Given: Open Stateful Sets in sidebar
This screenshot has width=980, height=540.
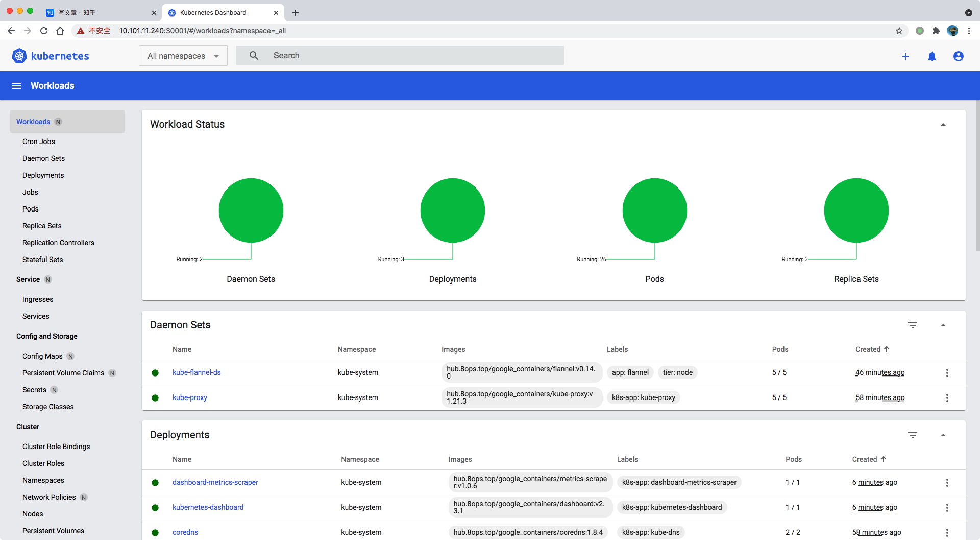Looking at the screenshot, I should tap(42, 260).
